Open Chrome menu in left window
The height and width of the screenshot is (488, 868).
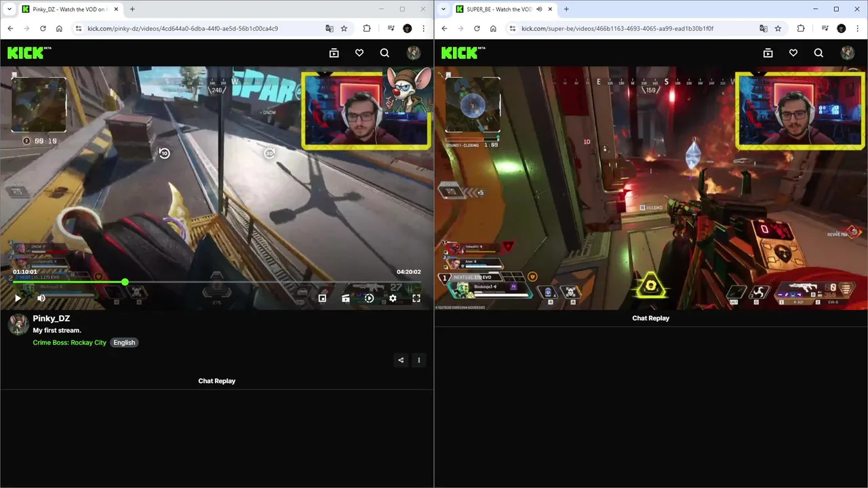coord(424,28)
